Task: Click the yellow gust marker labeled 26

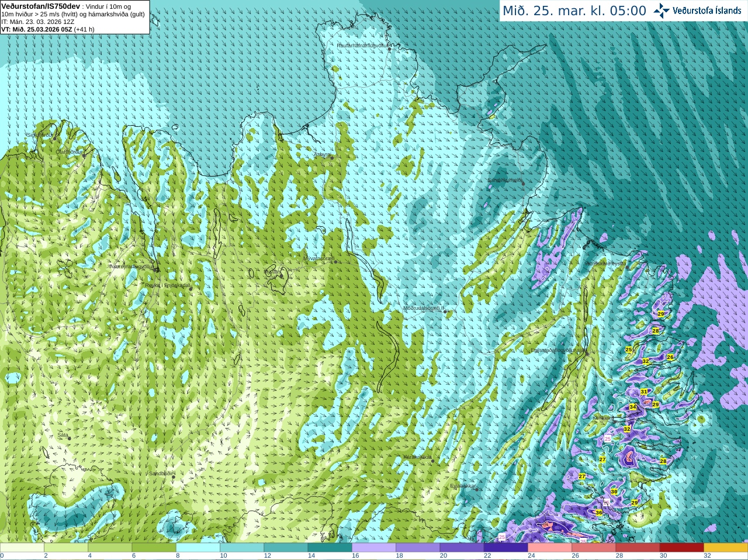Action: tap(670, 357)
